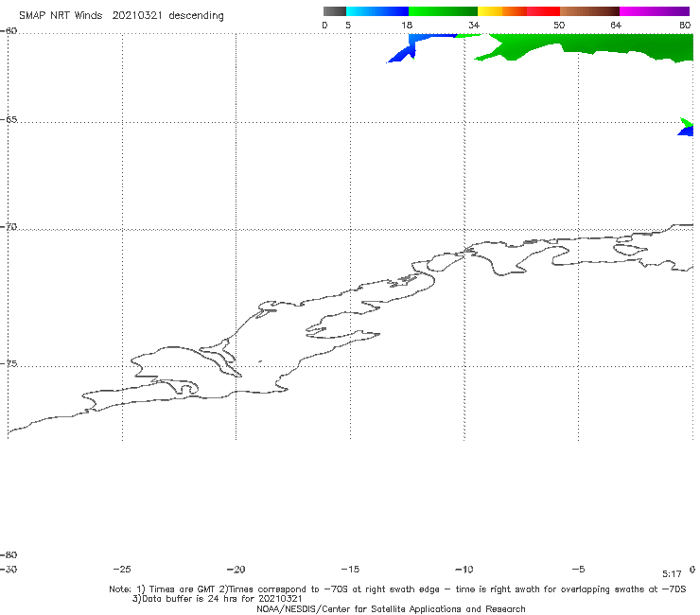Pick the brown segment of the color bar
The width and height of the screenshot is (700, 615).
pyautogui.click(x=589, y=11)
